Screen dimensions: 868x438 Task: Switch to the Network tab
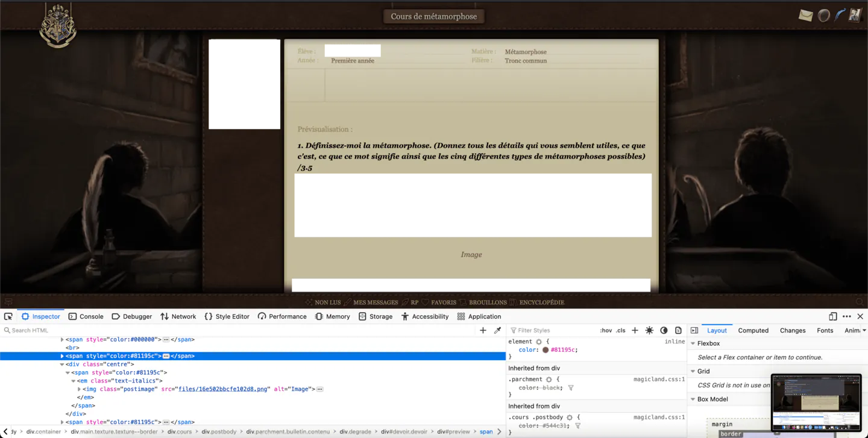point(178,316)
